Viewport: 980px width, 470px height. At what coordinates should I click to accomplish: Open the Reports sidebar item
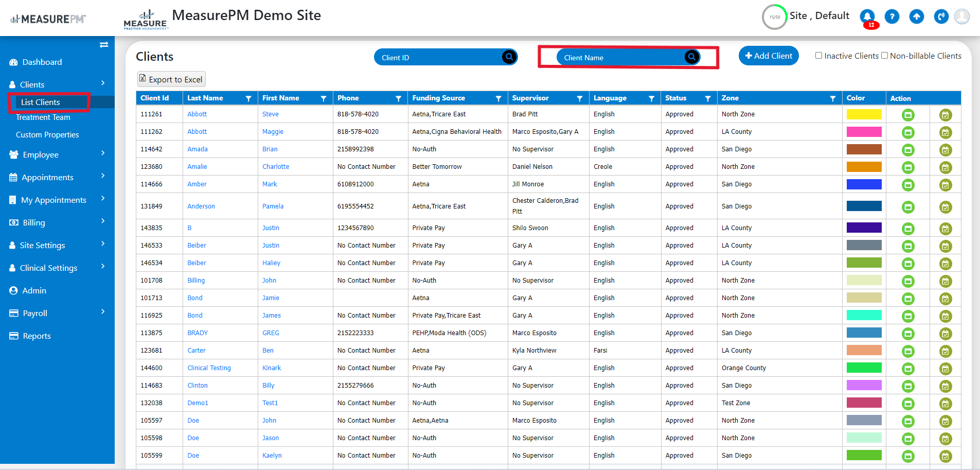point(37,336)
